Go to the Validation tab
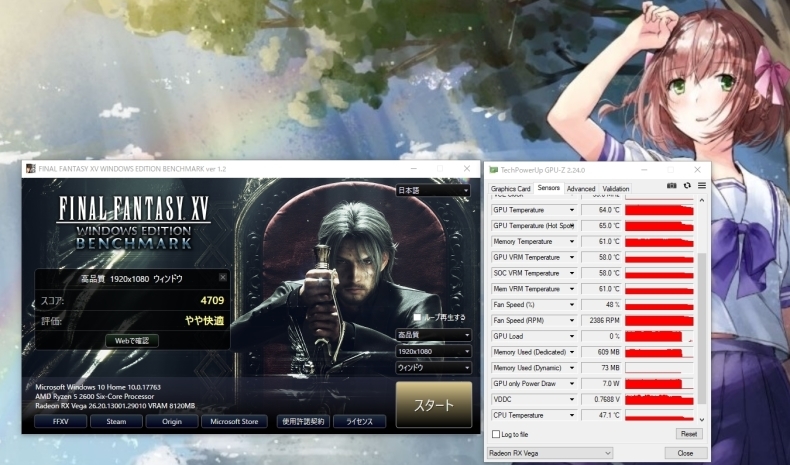Viewport: 790px width, 465px height. click(616, 188)
